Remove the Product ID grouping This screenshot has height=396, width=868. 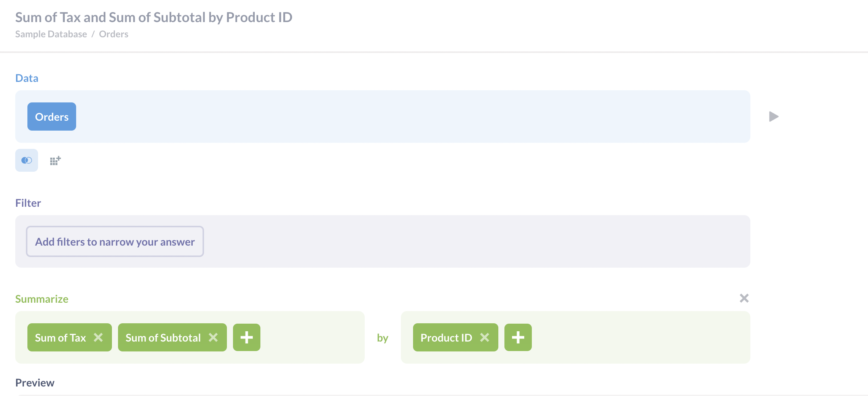click(485, 337)
